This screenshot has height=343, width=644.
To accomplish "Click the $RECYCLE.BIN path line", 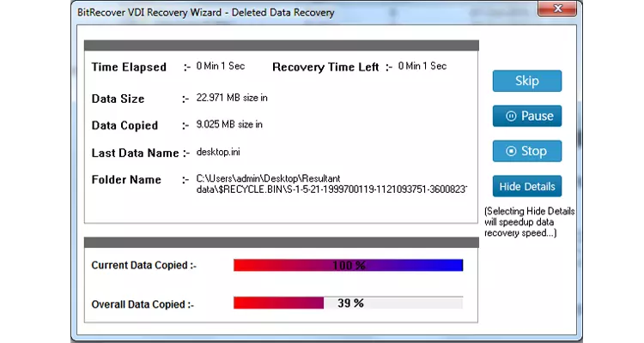I will tap(331, 190).
